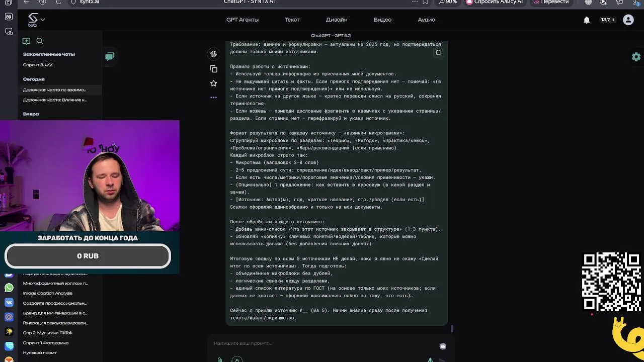644x362 pixels.
Task: Copy the message using the stacked-squares icon
Action: (213, 69)
